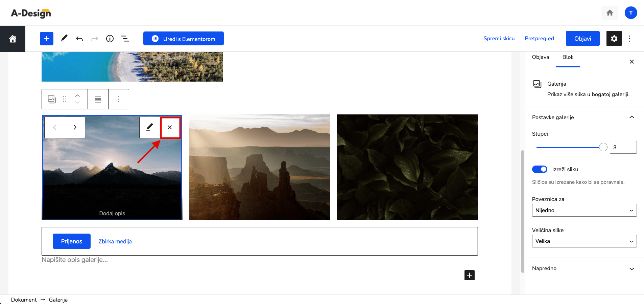Viewport: 644px width, 304px height.
Task: Move image forward with right chevron
Action: pos(75,127)
